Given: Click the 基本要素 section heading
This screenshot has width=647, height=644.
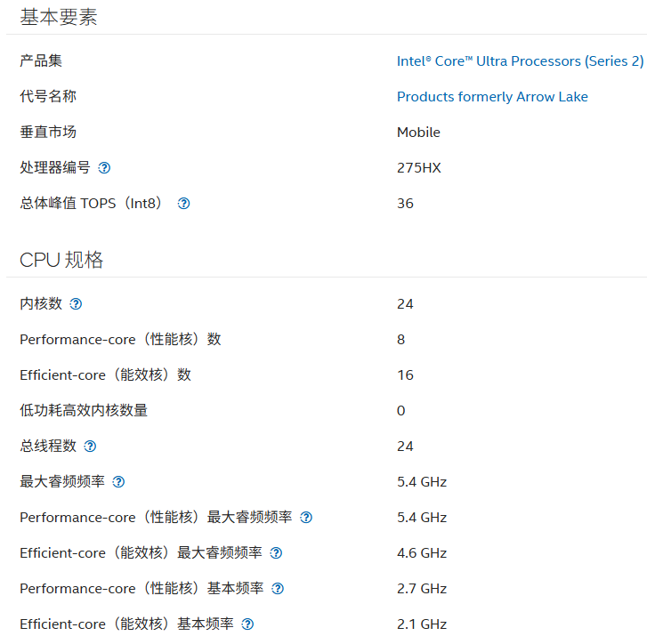Looking at the screenshot, I should tap(59, 17).
